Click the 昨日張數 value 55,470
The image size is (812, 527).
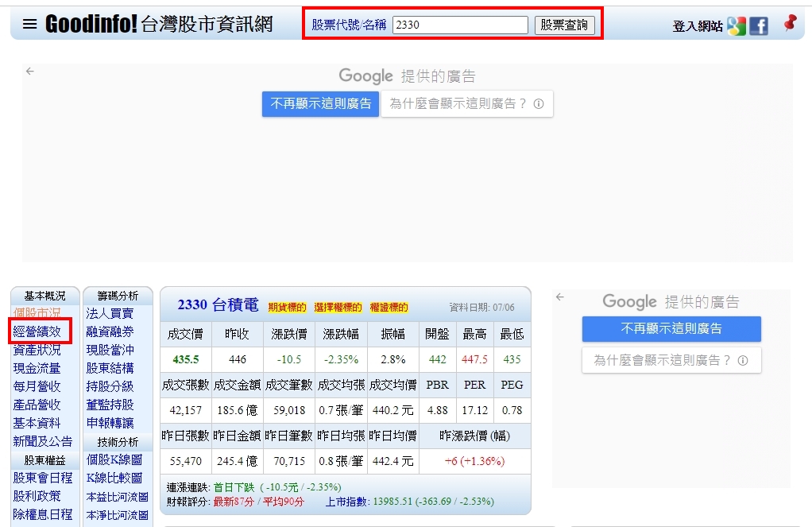click(186, 461)
